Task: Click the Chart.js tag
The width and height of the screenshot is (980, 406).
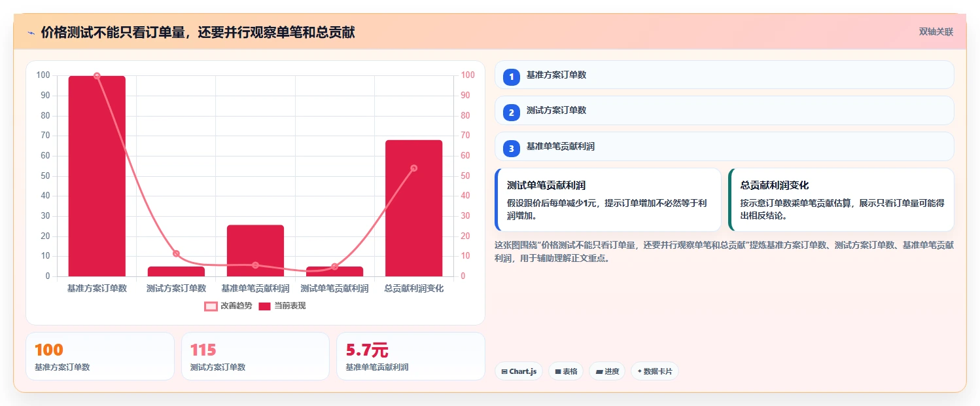Action: pyautogui.click(x=519, y=371)
